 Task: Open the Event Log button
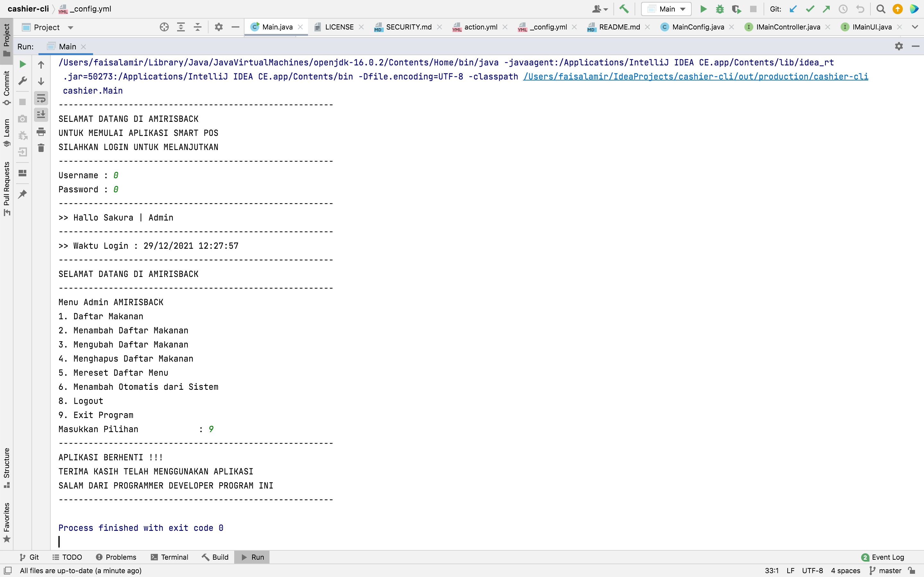883,557
